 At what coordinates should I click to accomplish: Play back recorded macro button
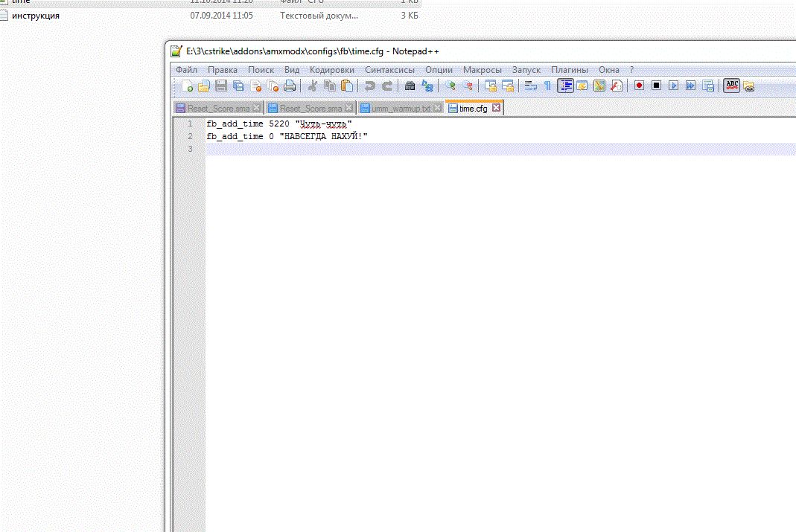click(x=674, y=86)
